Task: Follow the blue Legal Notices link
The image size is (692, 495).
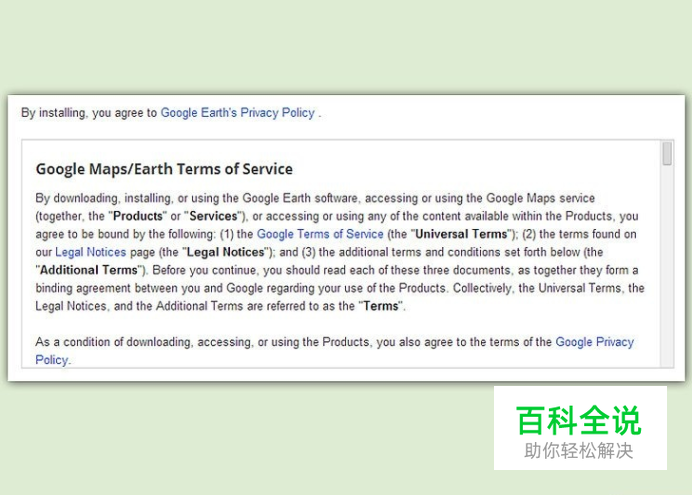Action: (x=90, y=252)
